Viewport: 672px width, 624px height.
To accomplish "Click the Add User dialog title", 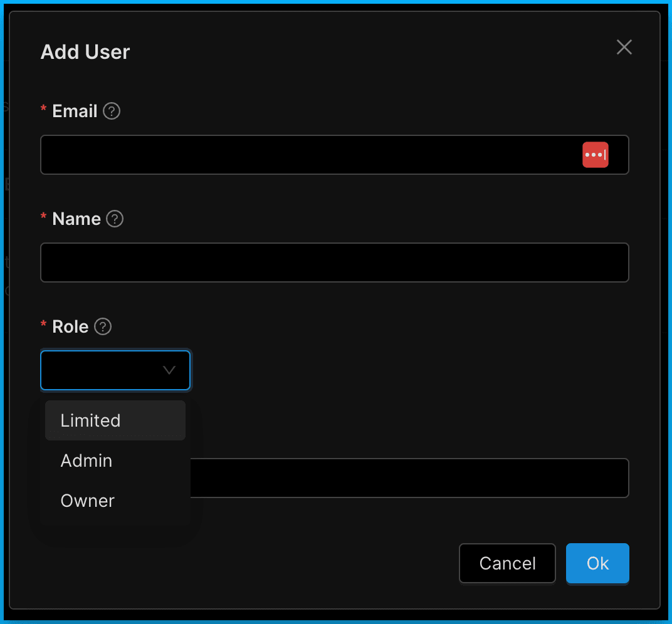I will coord(85,52).
